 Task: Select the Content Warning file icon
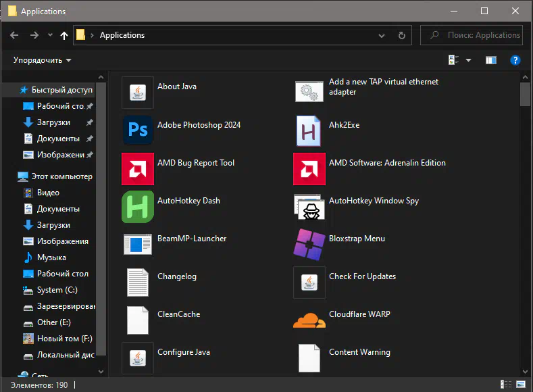tap(309, 358)
